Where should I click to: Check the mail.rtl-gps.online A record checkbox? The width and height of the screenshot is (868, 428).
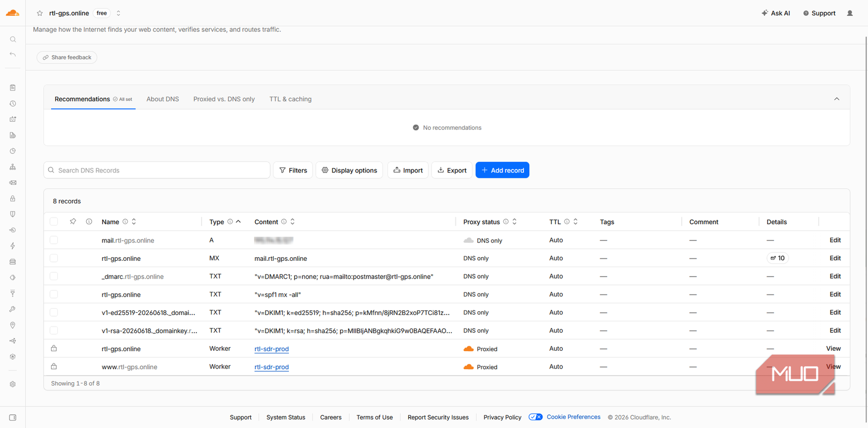pyautogui.click(x=54, y=240)
